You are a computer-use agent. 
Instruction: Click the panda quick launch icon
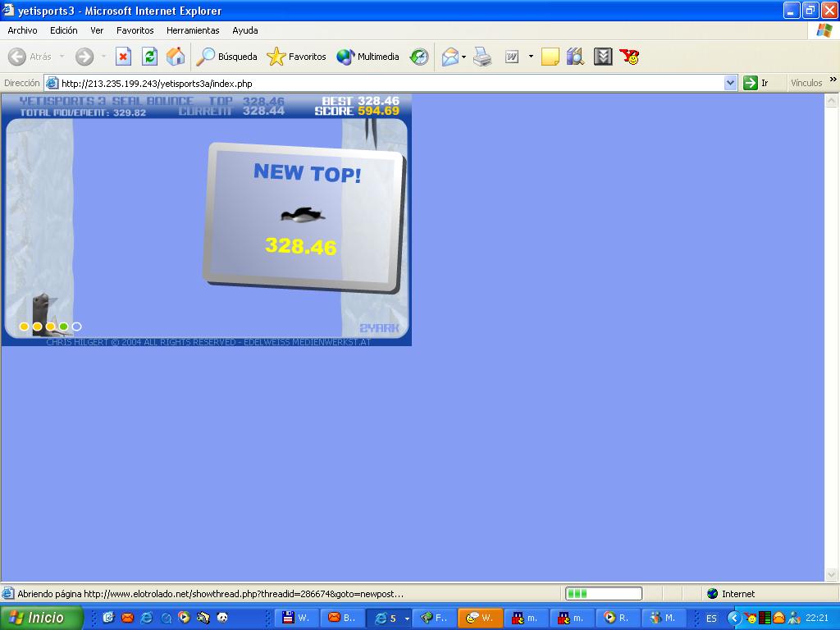pos(222,618)
